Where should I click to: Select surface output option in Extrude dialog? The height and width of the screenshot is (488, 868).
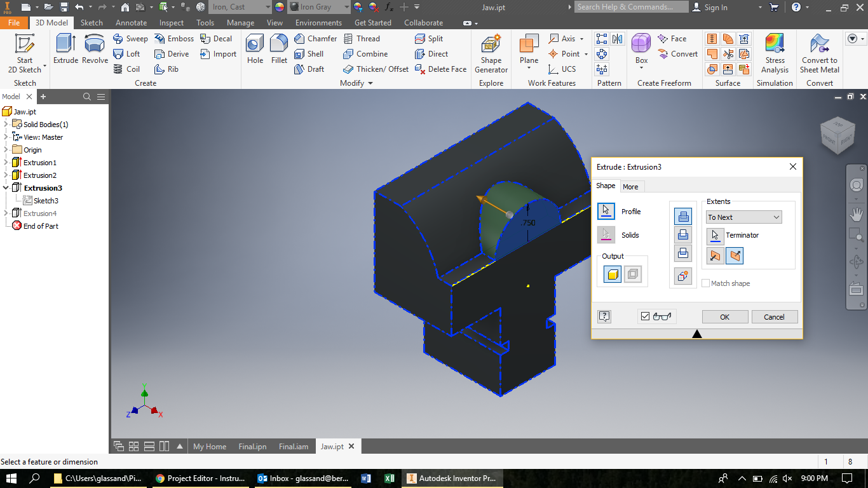pos(633,274)
